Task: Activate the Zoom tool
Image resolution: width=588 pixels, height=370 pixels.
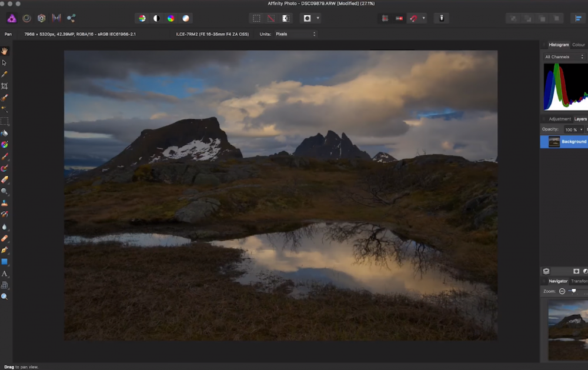Action: coord(5,296)
